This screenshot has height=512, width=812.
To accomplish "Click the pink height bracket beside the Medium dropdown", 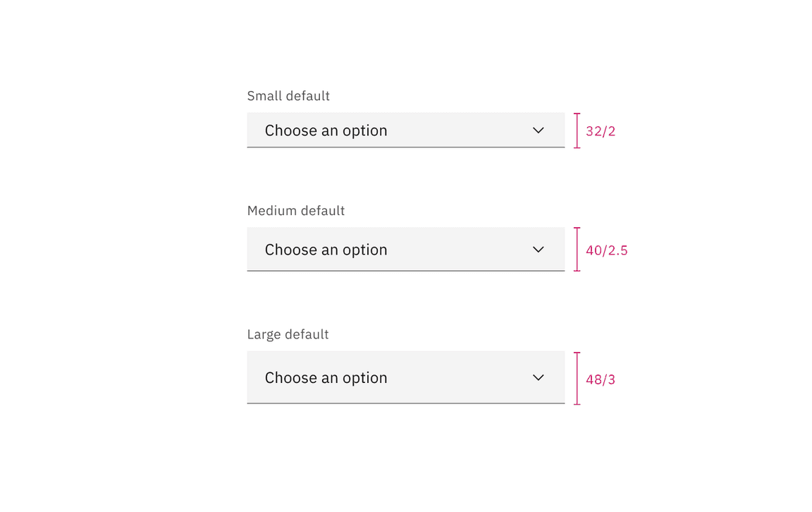I will click(x=577, y=250).
